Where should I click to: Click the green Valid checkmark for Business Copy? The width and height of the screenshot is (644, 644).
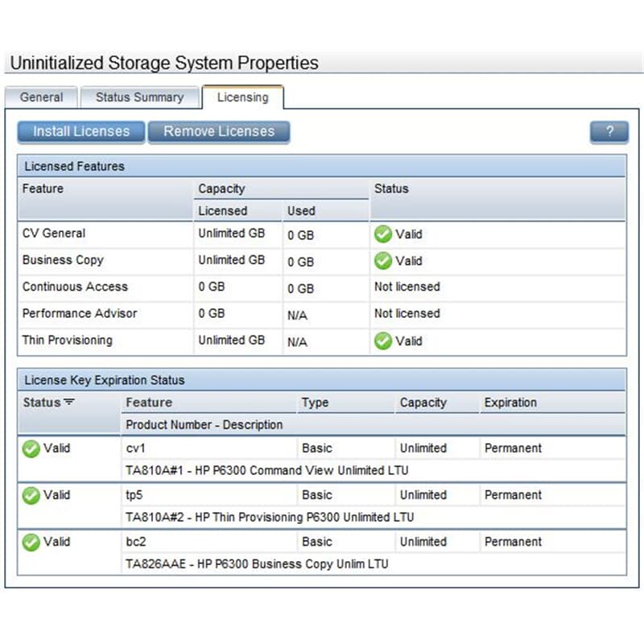(x=383, y=261)
